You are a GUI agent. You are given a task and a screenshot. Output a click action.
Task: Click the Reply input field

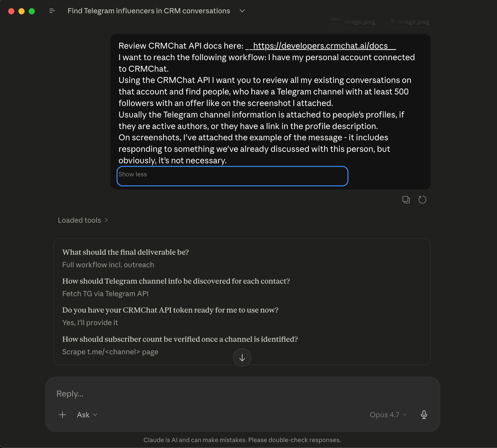[x=179, y=393]
